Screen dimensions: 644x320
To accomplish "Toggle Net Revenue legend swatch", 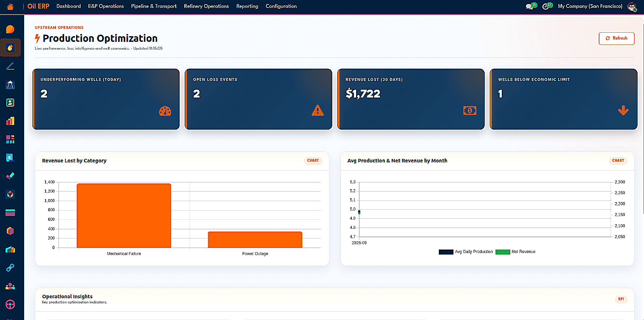I will [503, 252].
